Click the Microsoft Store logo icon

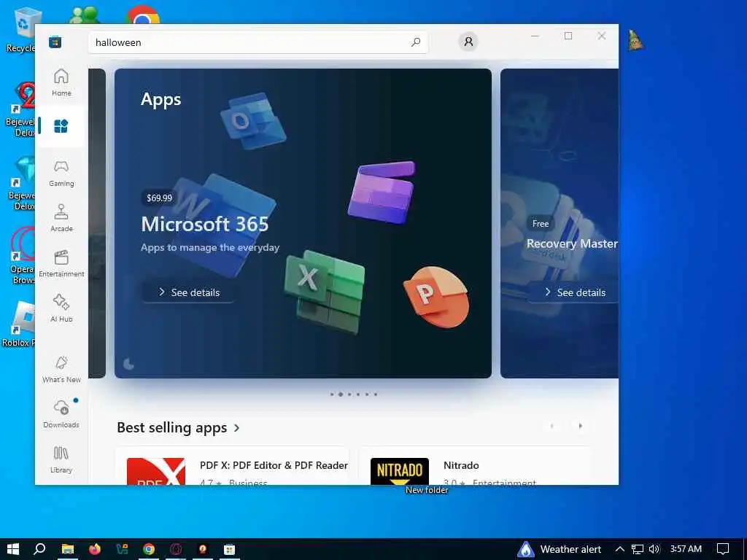click(55, 42)
